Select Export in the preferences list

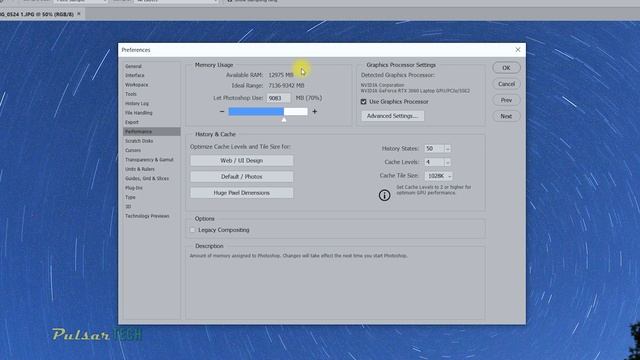[x=132, y=122]
